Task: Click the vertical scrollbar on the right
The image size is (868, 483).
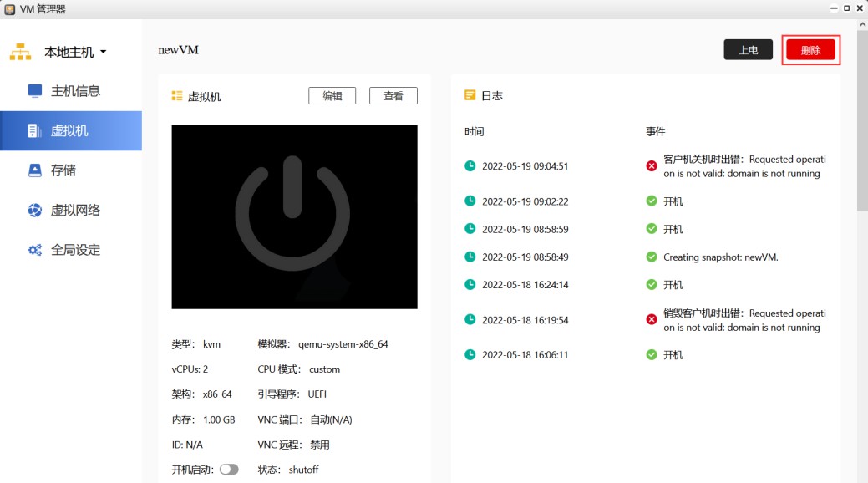Action: tap(861, 125)
